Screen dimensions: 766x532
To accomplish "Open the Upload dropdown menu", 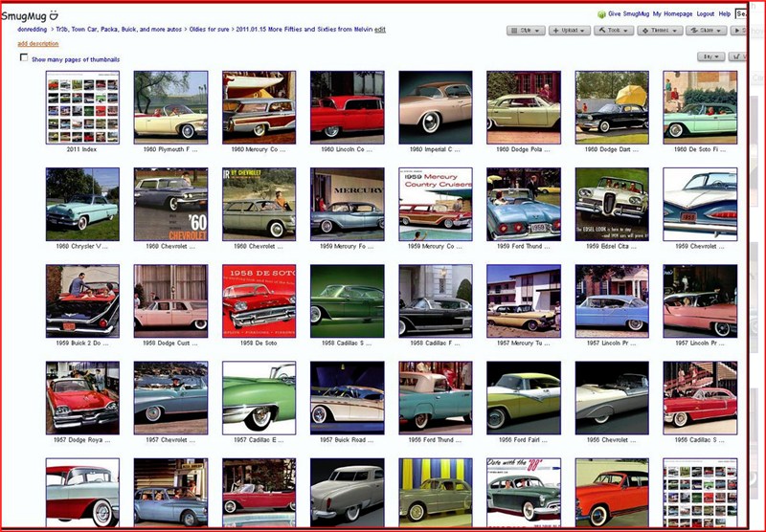I will tap(570, 31).
